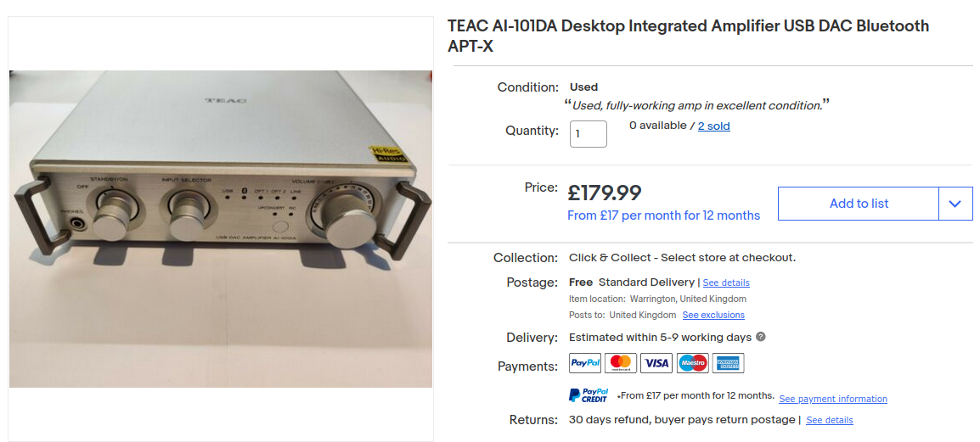This screenshot has height=442, width=980.
Task: Open postage See details link
Action: tap(725, 283)
